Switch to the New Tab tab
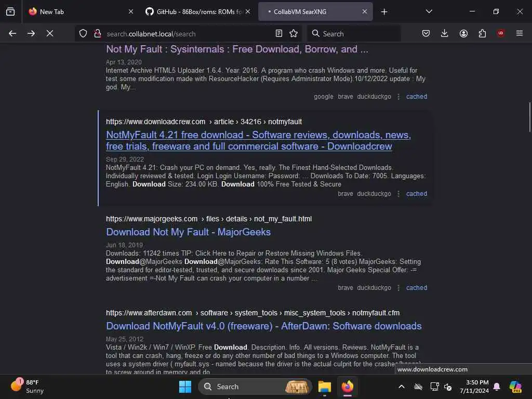The width and height of the screenshot is (532, 399). (81, 12)
